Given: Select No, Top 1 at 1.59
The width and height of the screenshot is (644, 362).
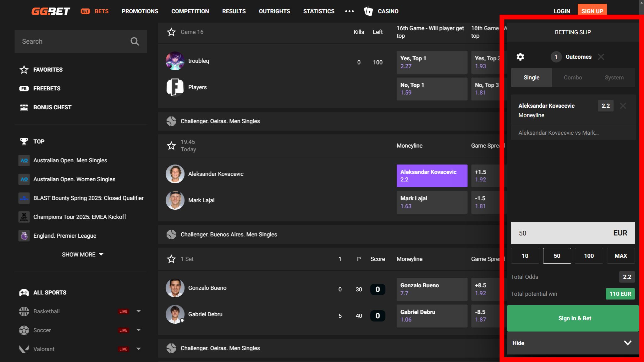Looking at the screenshot, I should coord(432,89).
